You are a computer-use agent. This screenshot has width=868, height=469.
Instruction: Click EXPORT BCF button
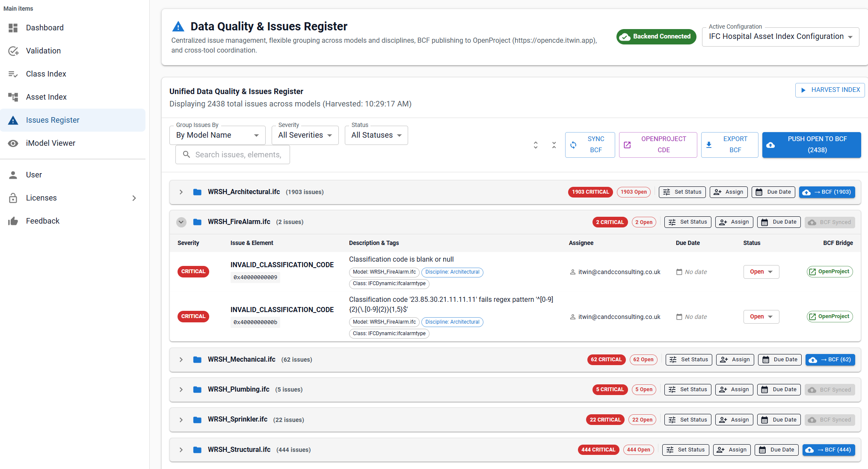[729, 145]
